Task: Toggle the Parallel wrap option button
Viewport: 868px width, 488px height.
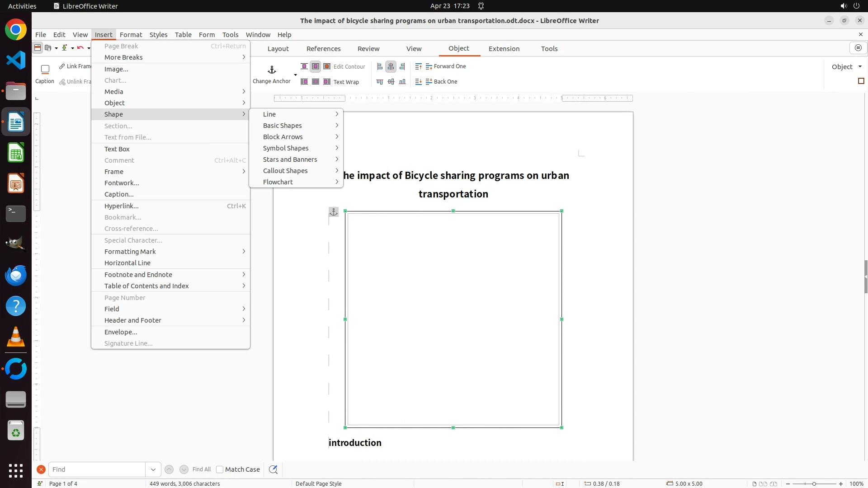Action: click(x=316, y=66)
